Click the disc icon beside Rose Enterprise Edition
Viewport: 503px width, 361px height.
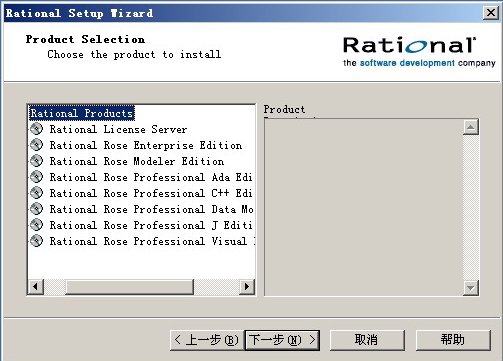[x=37, y=145]
